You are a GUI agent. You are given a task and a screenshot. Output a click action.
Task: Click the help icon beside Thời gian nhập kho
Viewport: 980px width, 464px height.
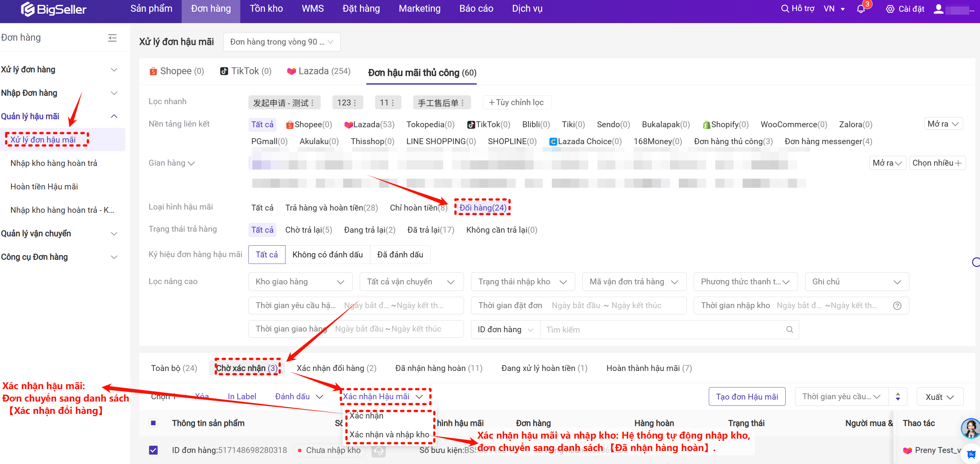click(897, 306)
